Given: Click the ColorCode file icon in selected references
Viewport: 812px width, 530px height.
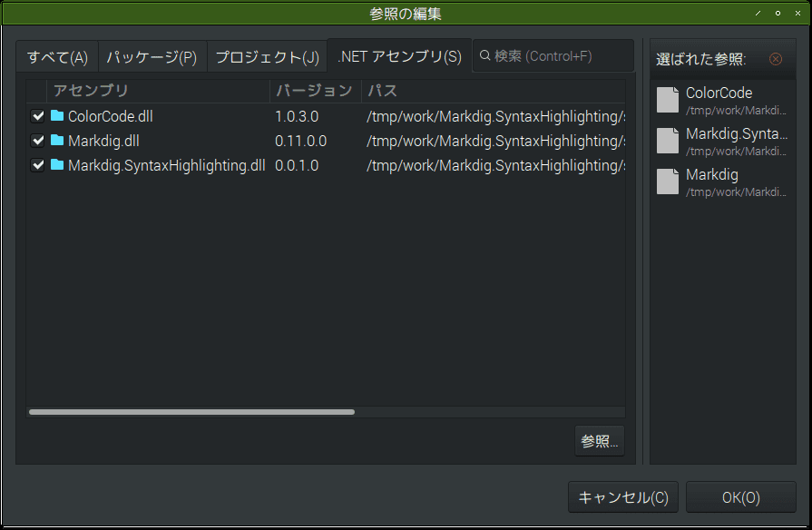Looking at the screenshot, I should (668, 100).
